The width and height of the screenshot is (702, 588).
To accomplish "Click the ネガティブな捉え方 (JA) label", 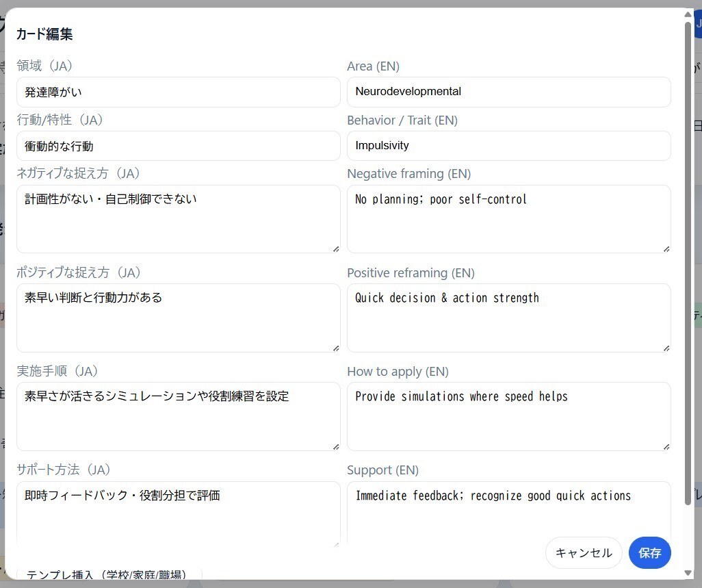I will [78, 173].
